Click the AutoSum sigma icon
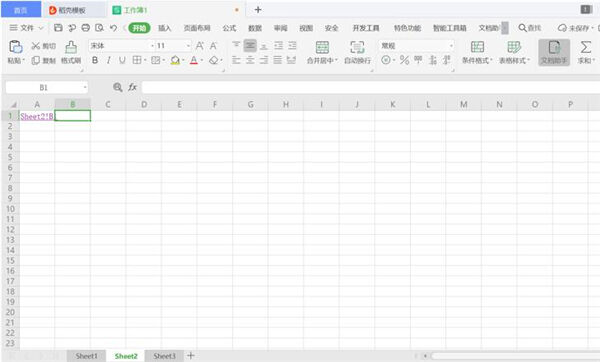Viewport: 600px width, 362px height. click(585, 47)
